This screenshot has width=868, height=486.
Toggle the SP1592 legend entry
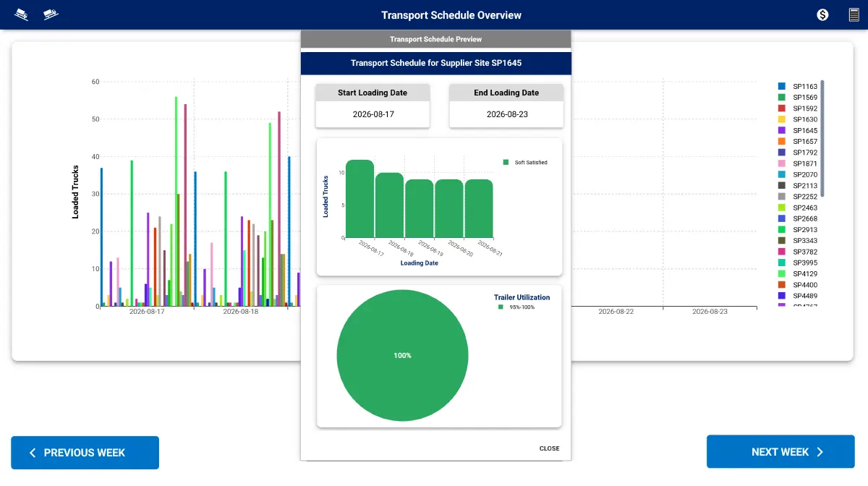(798, 108)
